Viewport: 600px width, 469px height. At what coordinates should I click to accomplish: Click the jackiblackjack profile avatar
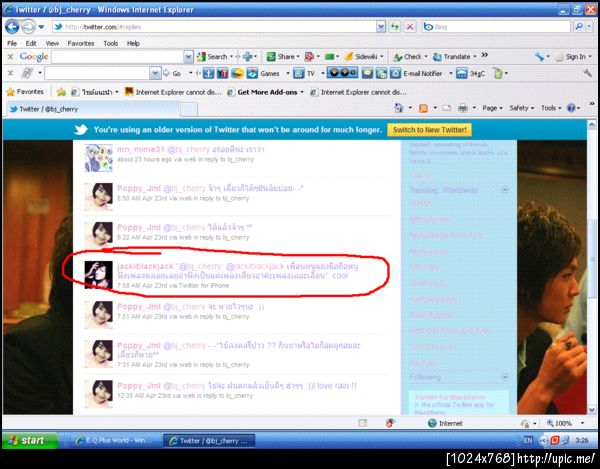point(98,275)
